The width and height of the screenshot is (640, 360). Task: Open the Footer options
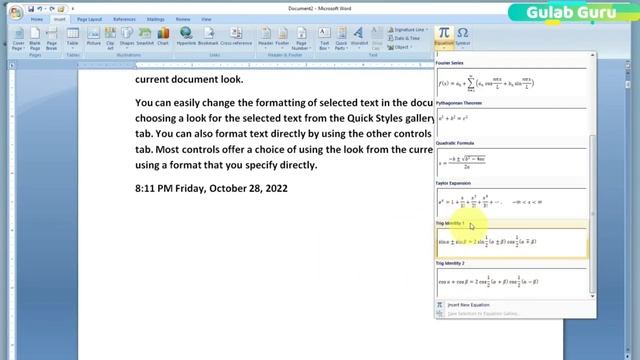click(282, 38)
